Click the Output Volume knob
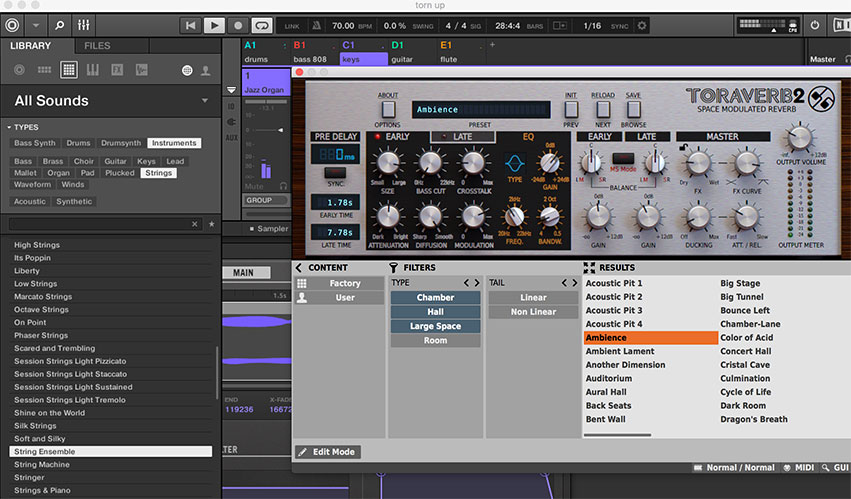851x499 pixels. [799, 137]
